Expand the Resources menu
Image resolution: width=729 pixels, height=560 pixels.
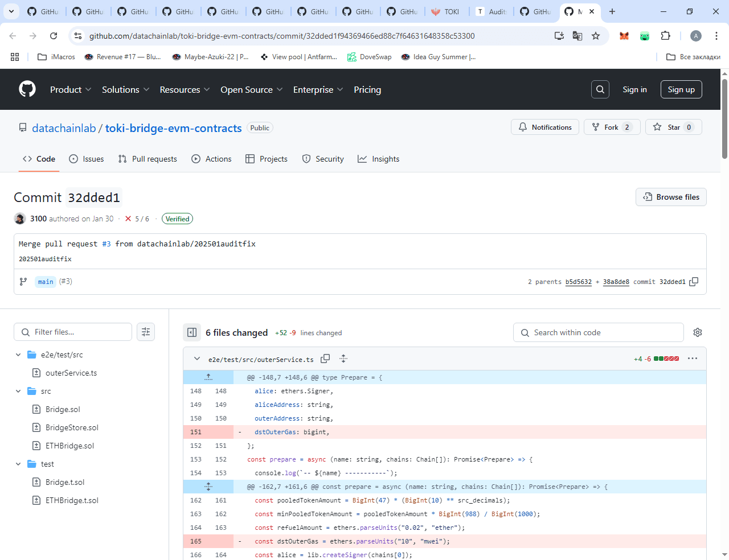(185, 89)
